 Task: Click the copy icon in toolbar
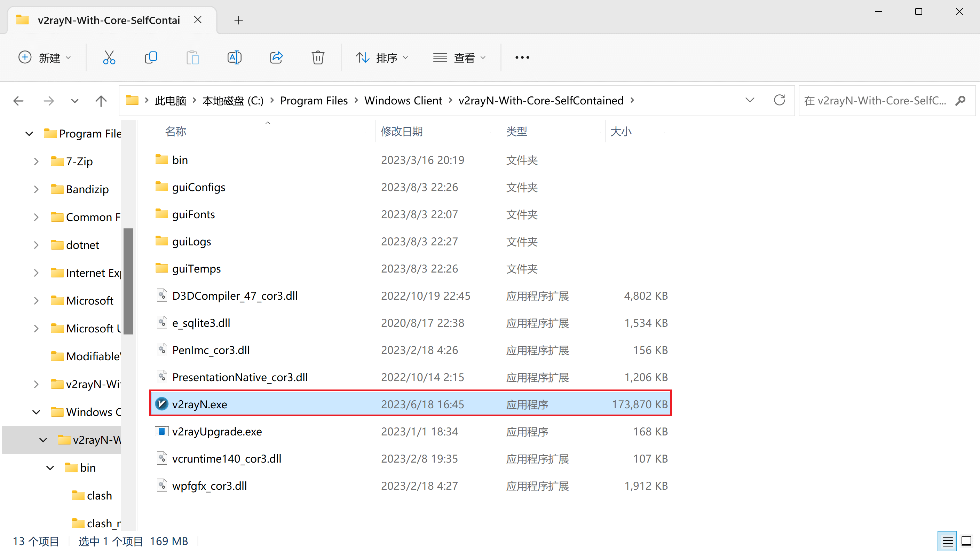click(151, 57)
